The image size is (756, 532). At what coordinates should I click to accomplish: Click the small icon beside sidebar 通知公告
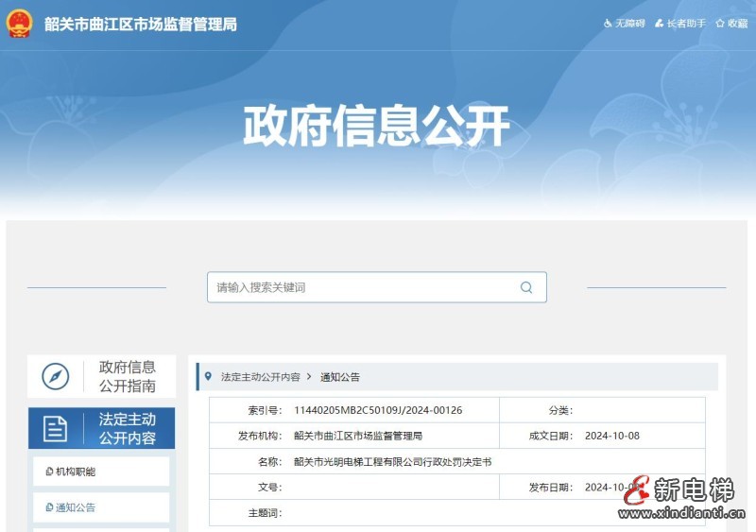49,506
